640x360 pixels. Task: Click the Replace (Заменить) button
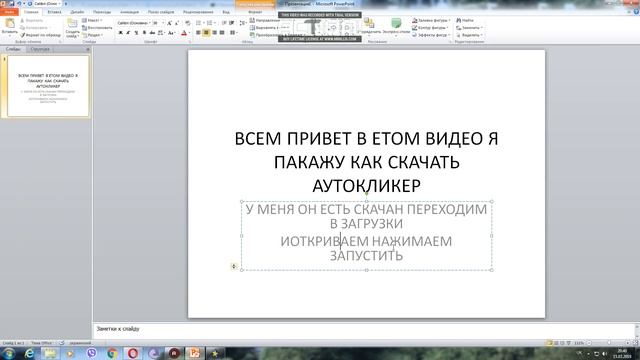point(469,28)
